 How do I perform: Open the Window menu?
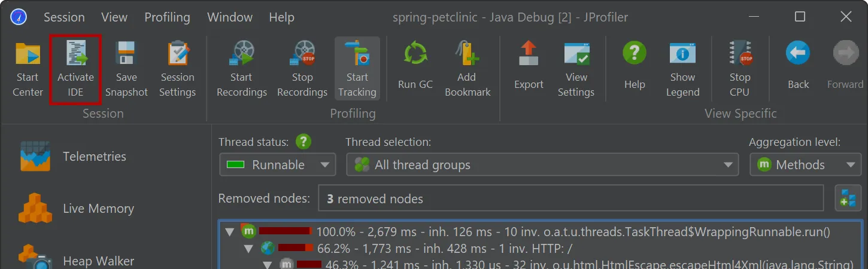point(230,17)
